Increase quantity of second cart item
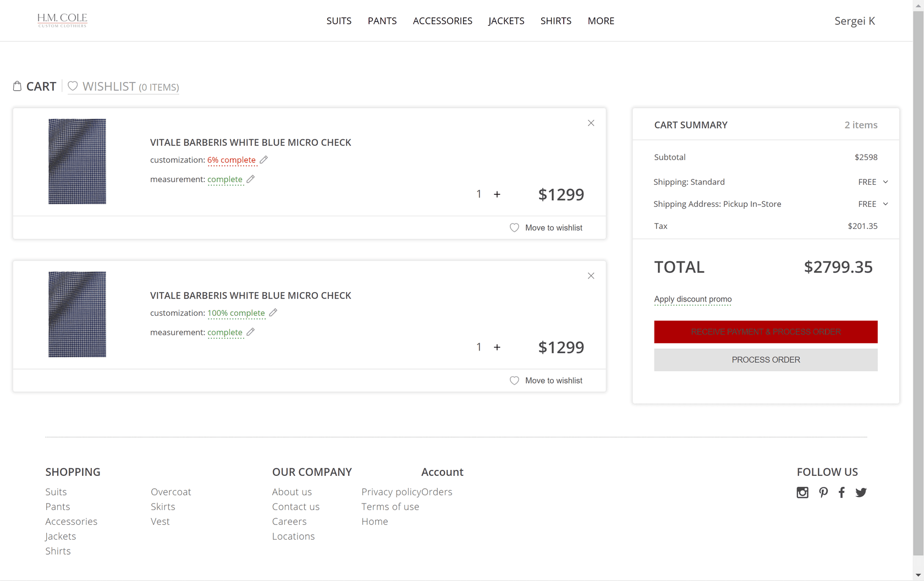 (x=497, y=347)
